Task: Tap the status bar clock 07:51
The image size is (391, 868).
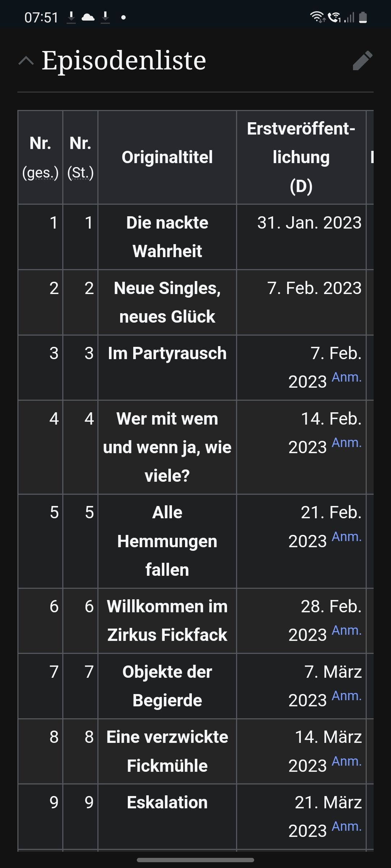Action: [x=41, y=17]
